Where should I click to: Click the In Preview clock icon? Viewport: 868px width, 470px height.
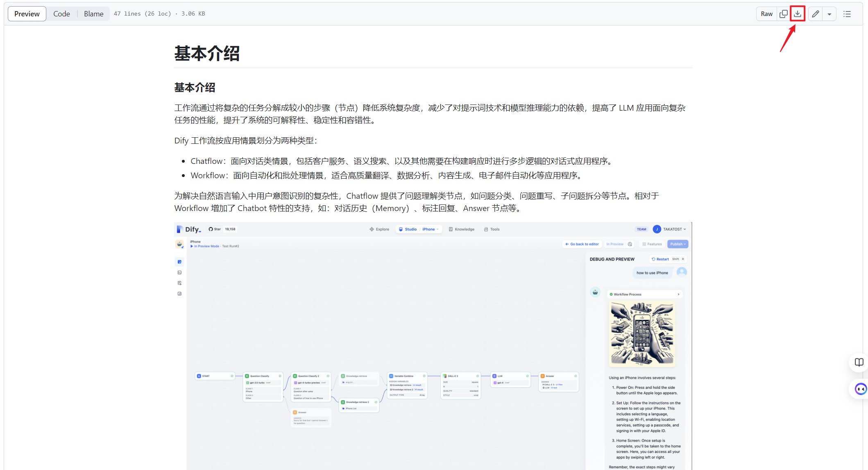pos(630,244)
